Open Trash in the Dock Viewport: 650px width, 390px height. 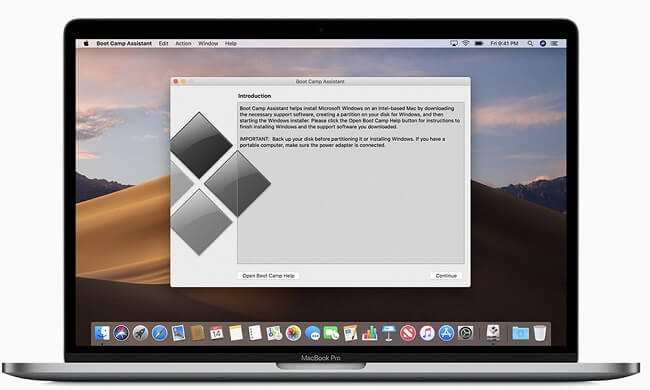(x=540, y=333)
